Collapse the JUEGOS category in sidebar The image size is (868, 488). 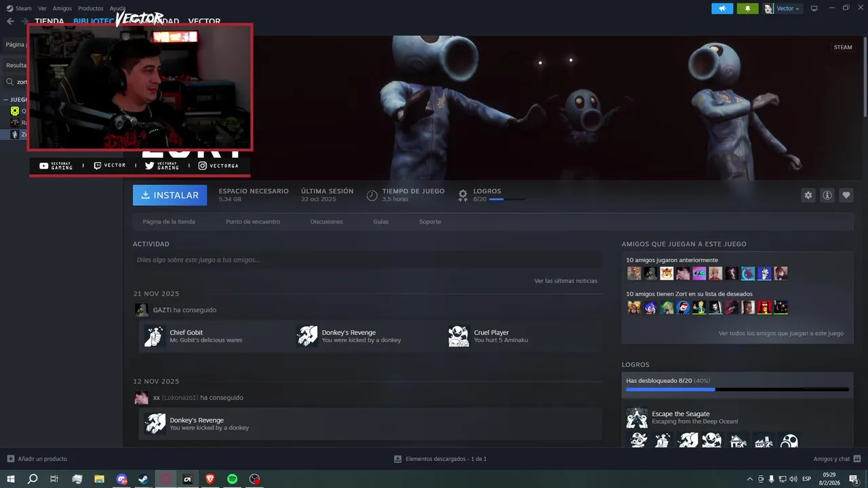(x=6, y=100)
